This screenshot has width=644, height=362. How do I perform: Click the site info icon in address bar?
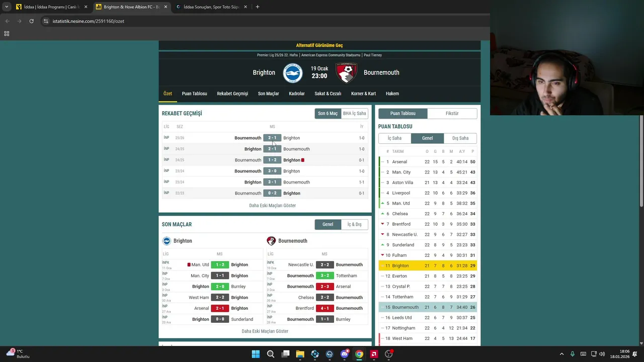click(46, 21)
